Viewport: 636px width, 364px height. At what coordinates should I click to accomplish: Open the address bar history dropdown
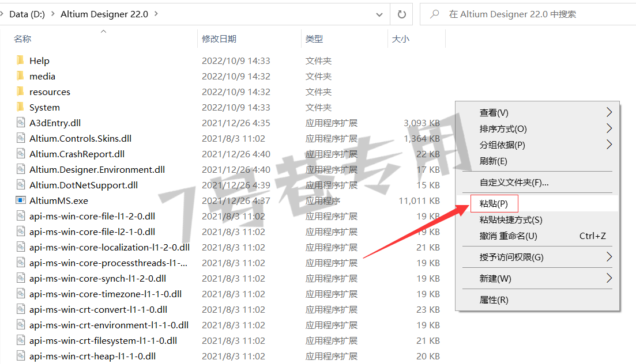(379, 14)
